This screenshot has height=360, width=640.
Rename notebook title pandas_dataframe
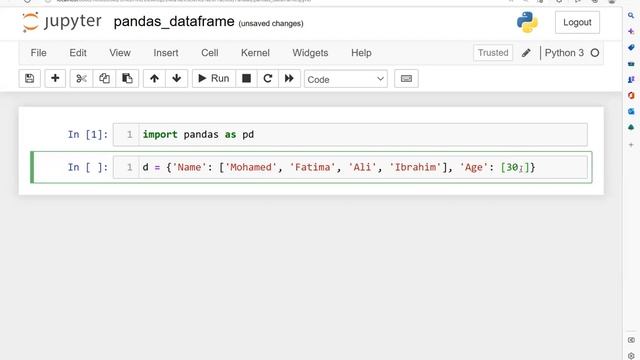coord(174,22)
